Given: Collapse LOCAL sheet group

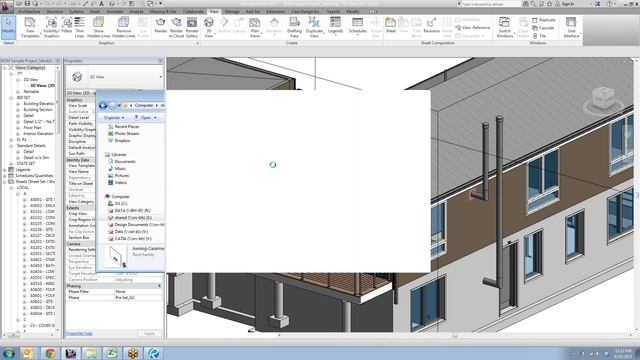Looking at the screenshot, I should 11,188.
